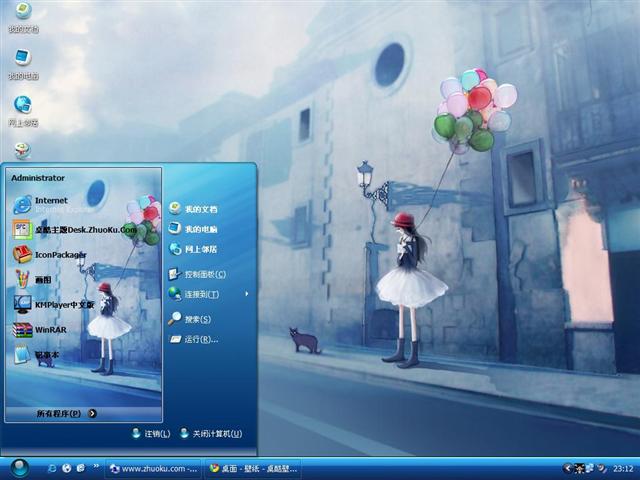
Task: Expand 所有程序(P) programs list
Action: [x=66, y=413]
